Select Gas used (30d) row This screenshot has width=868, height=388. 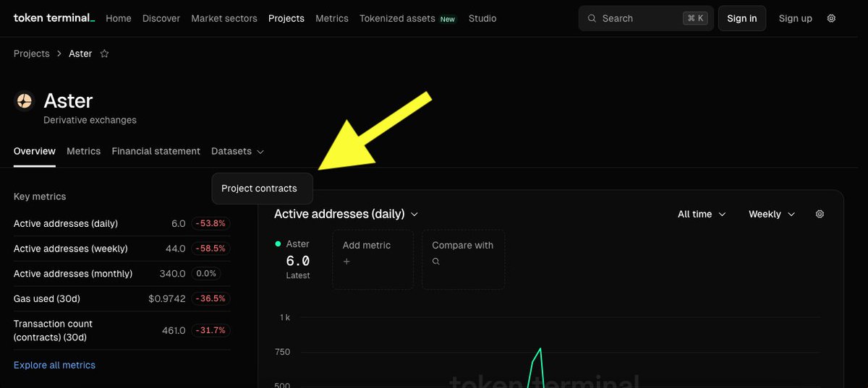[x=122, y=298]
